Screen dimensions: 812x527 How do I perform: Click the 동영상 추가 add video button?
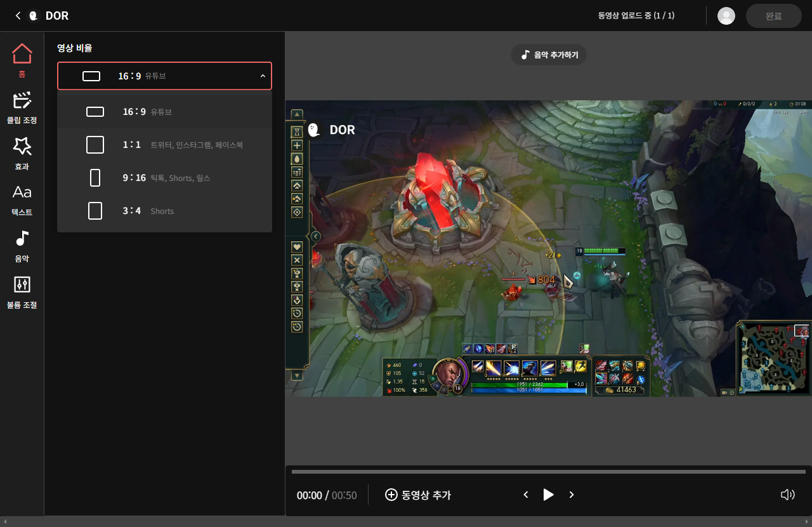tap(418, 495)
